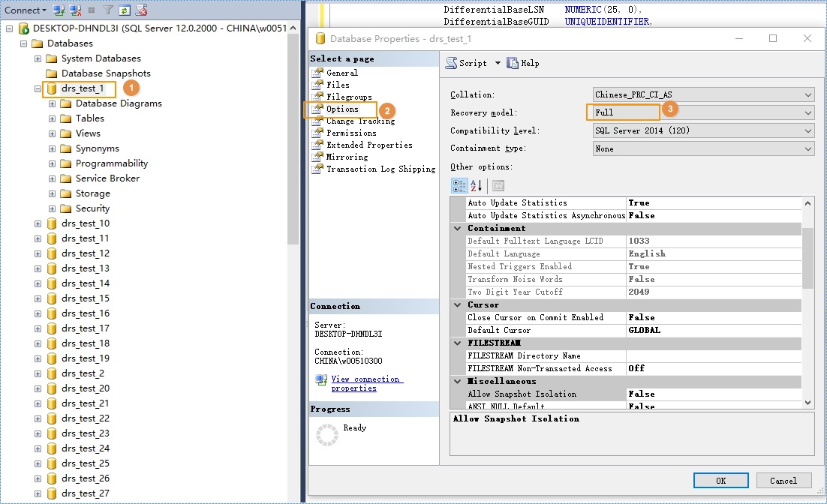
Task: Open the Change Tracking page
Action: [x=360, y=121]
